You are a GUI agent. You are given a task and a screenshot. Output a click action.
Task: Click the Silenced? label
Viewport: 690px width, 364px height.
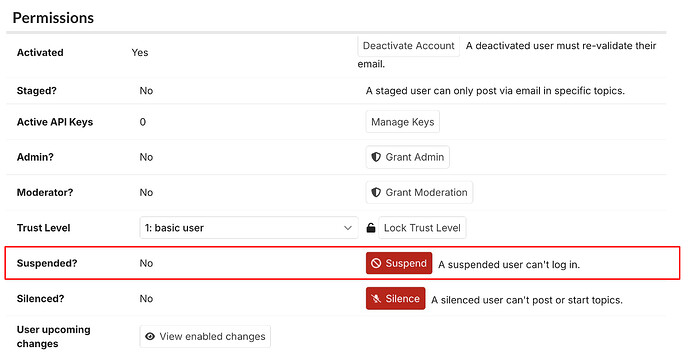coord(40,298)
